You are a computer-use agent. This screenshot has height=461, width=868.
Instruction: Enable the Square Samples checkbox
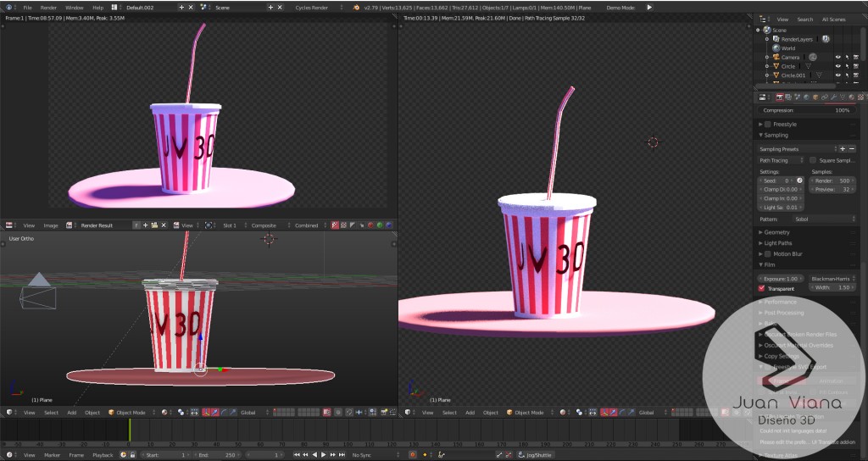point(813,160)
